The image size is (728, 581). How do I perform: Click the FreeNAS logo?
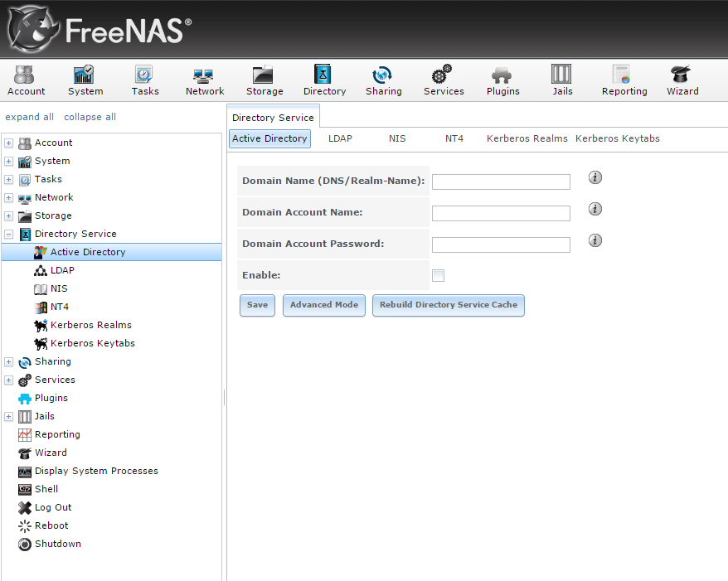pyautogui.click(x=99, y=29)
